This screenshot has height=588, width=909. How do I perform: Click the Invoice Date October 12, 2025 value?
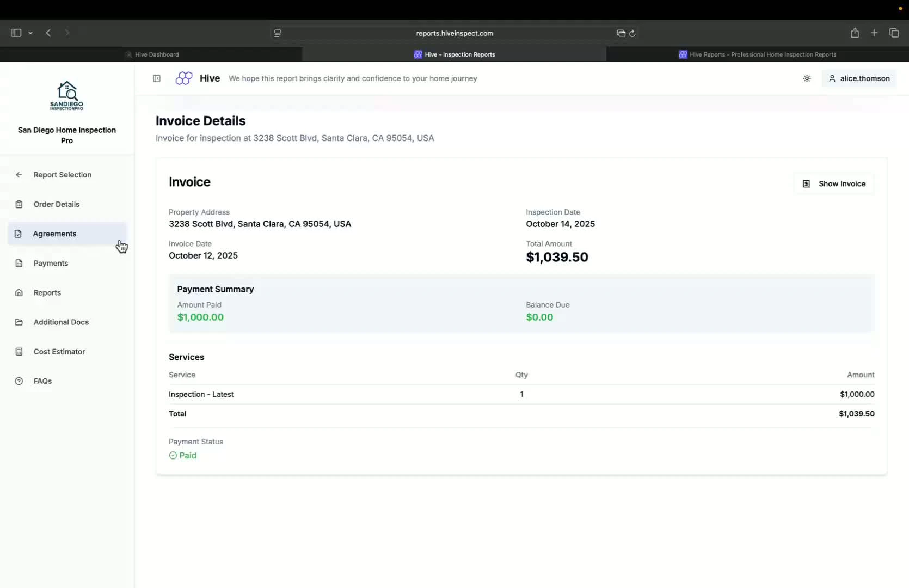point(203,255)
